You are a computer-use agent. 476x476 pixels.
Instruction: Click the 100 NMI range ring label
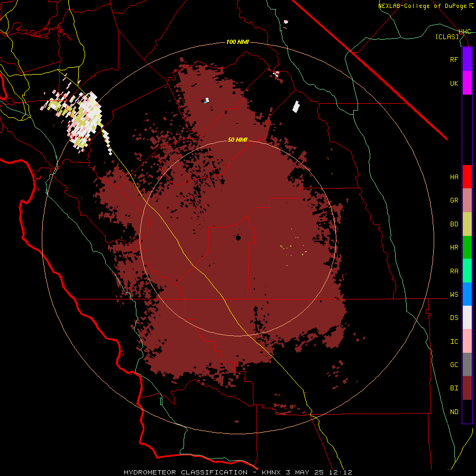[237, 42]
